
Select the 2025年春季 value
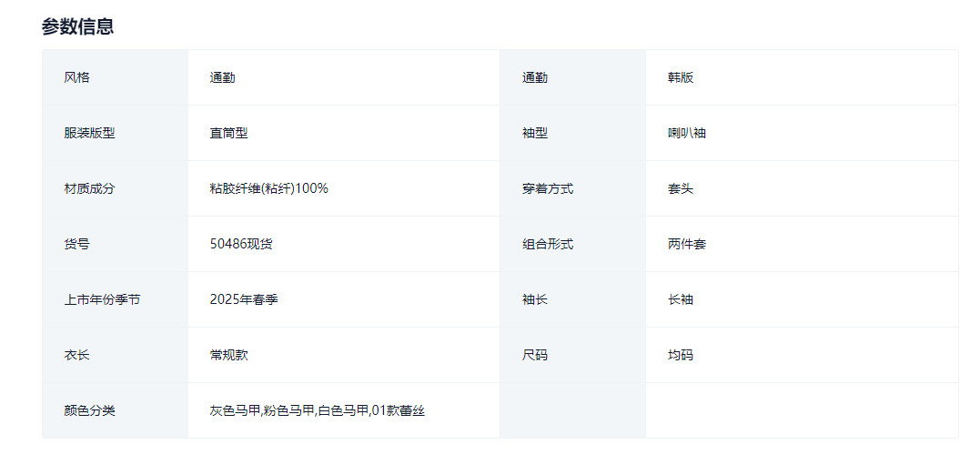245,300
